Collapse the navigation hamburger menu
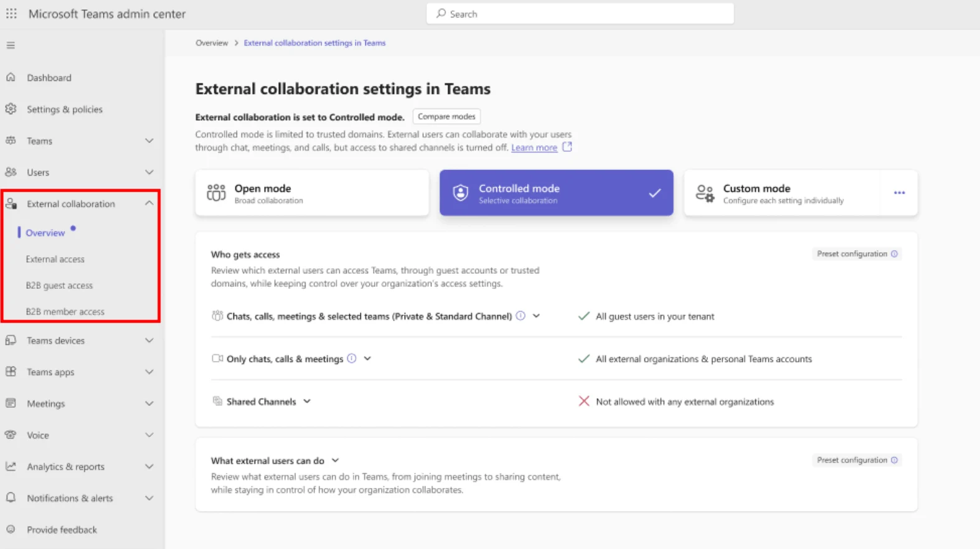 (x=11, y=45)
